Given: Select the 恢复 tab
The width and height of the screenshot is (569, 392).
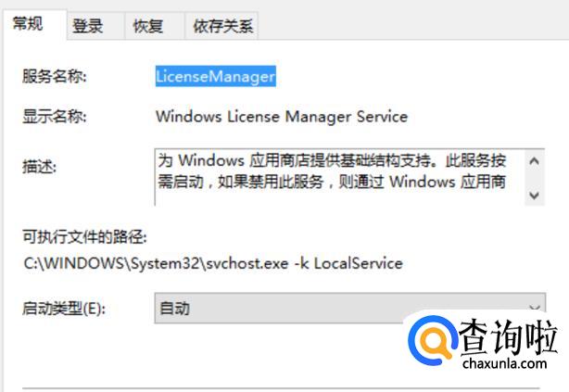Looking at the screenshot, I should point(148,26).
